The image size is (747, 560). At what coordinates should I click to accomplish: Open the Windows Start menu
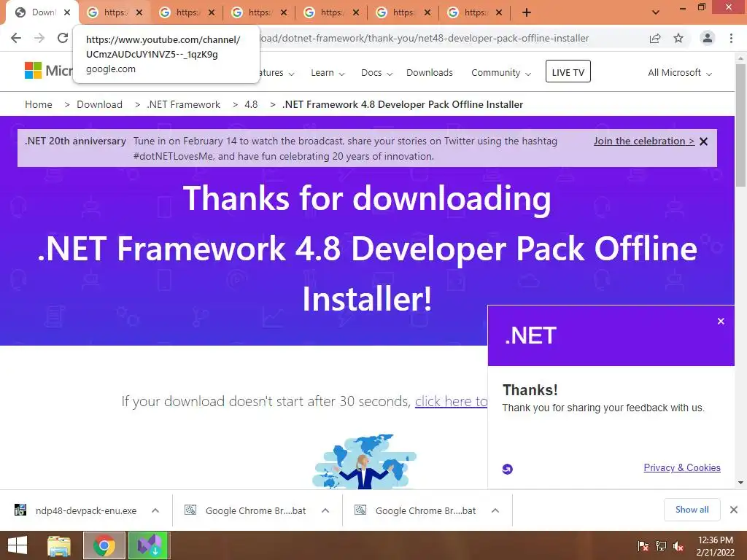(x=18, y=545)
